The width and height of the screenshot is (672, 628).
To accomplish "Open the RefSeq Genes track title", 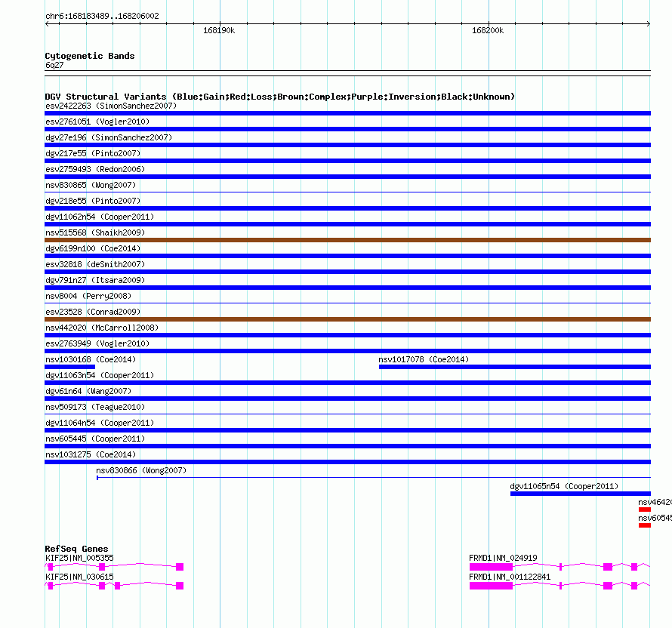I will click(x=76, y=549).
